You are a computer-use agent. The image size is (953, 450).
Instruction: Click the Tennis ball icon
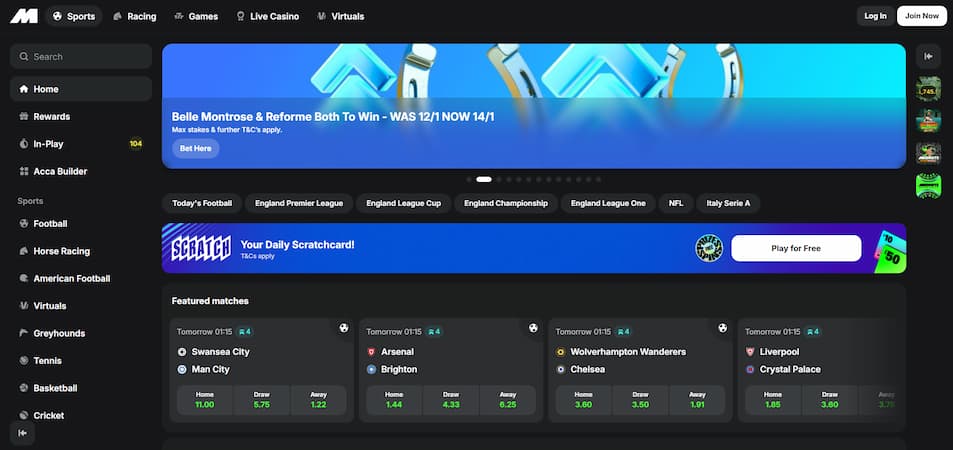pos(25,361)
